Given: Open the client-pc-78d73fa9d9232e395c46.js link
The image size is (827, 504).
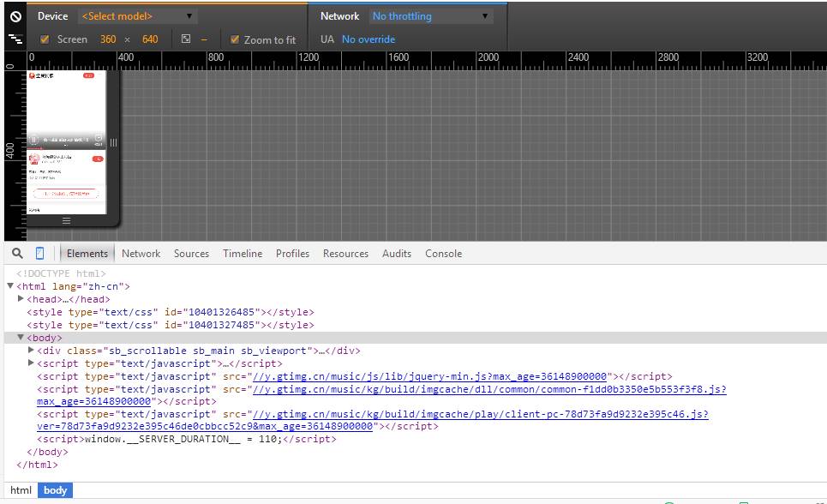Looking at the screenshot, I should click(481, 414).
